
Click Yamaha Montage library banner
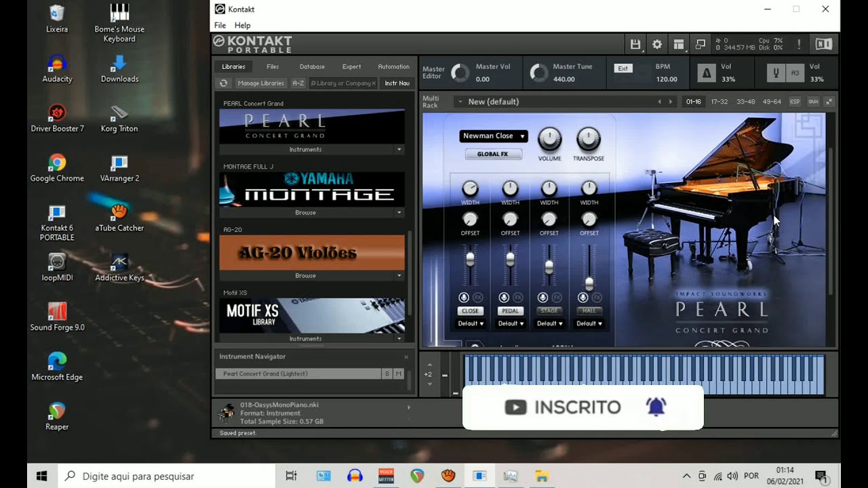(x=312, y=189)
